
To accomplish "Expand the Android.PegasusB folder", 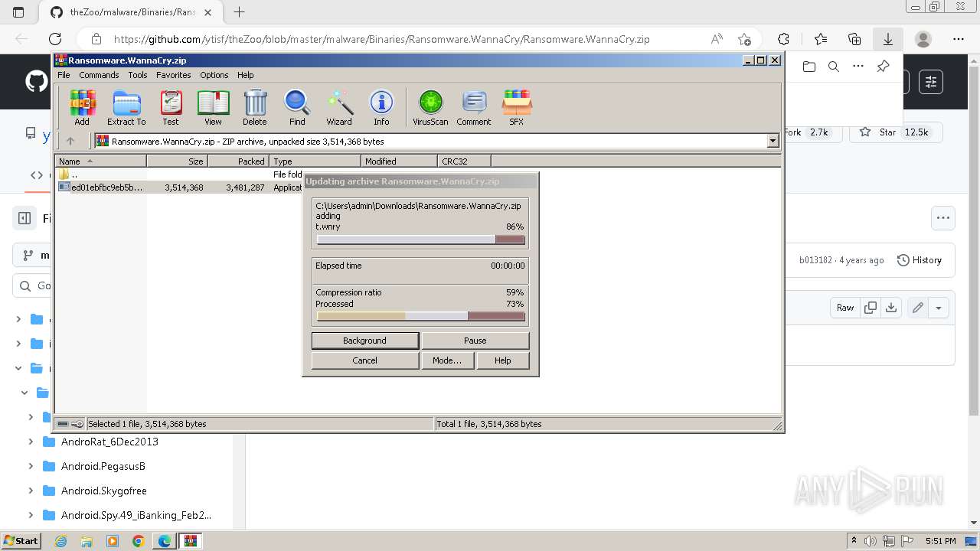I will 31,466.
